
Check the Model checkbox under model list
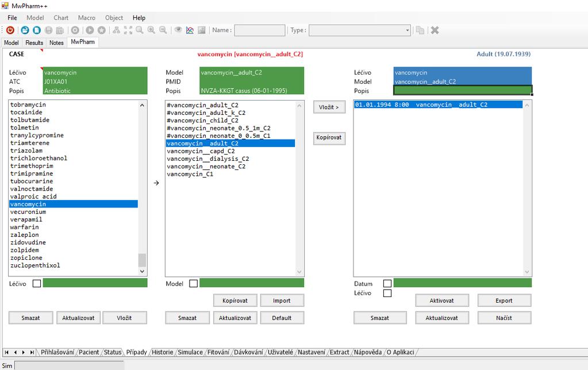click(194, 283)
